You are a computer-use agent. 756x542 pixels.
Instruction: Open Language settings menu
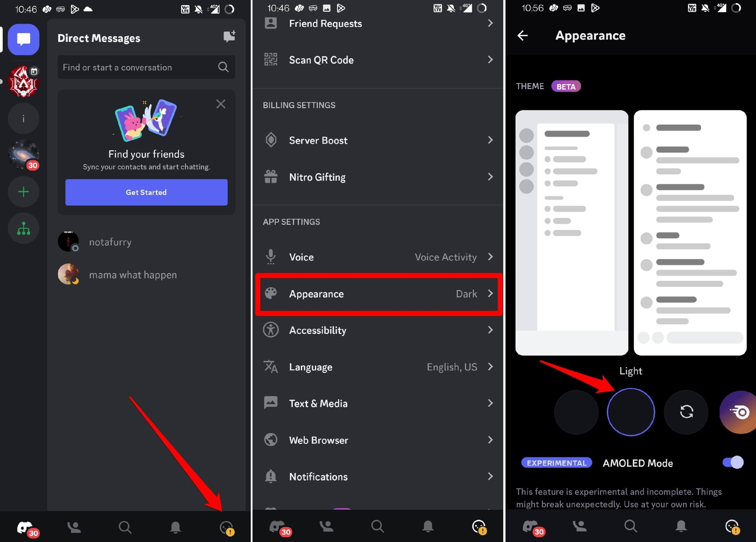point(377,367)
